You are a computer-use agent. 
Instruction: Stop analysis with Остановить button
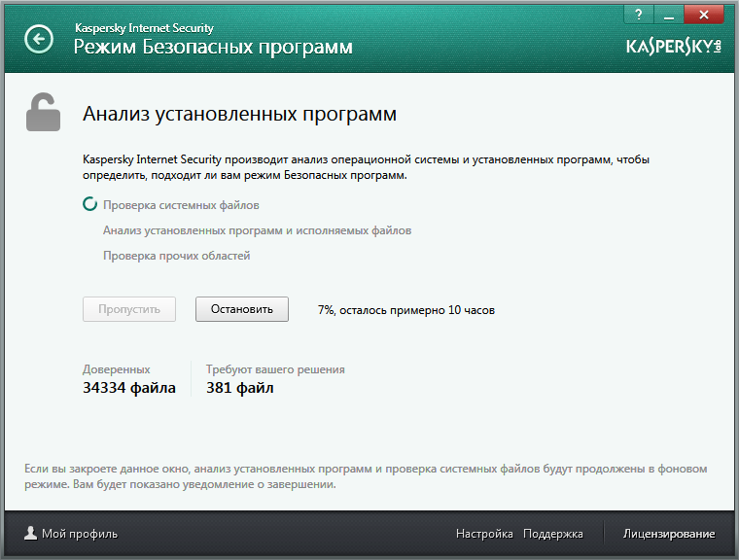tap(242, 309)
